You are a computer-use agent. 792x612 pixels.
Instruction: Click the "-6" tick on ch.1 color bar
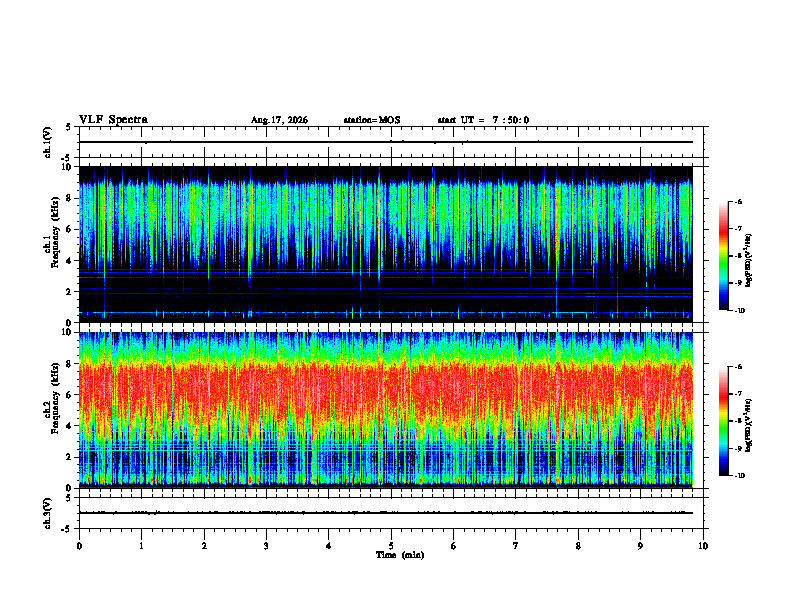(x=739, y=202)
